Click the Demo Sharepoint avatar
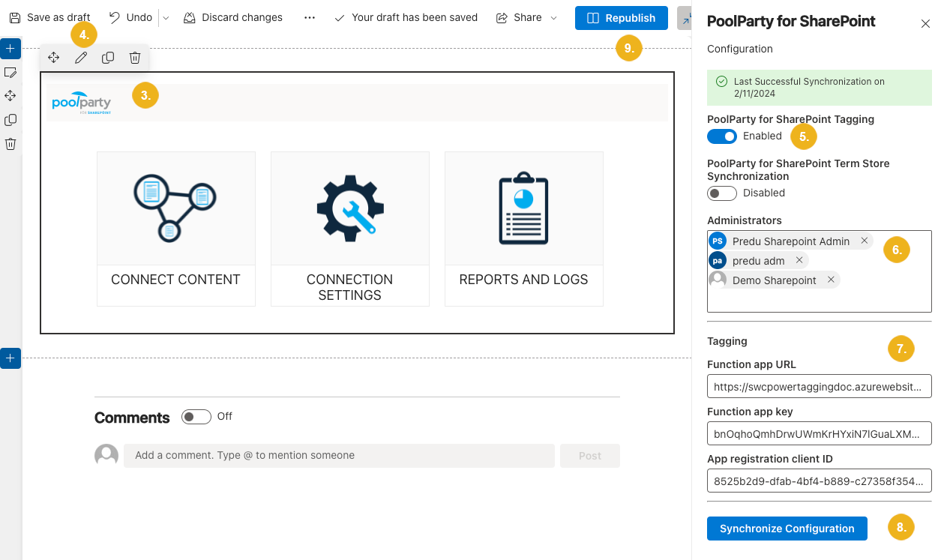947x560 pixels. click(x=718, y=280)
